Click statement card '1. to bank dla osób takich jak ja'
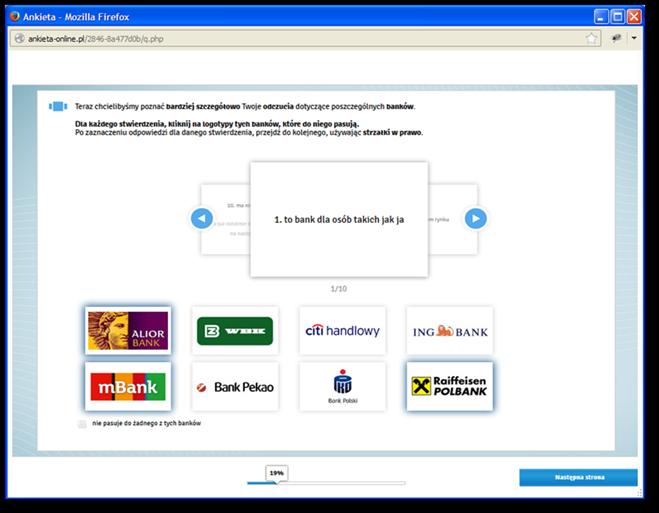659x513 pixels. point(339,219)
